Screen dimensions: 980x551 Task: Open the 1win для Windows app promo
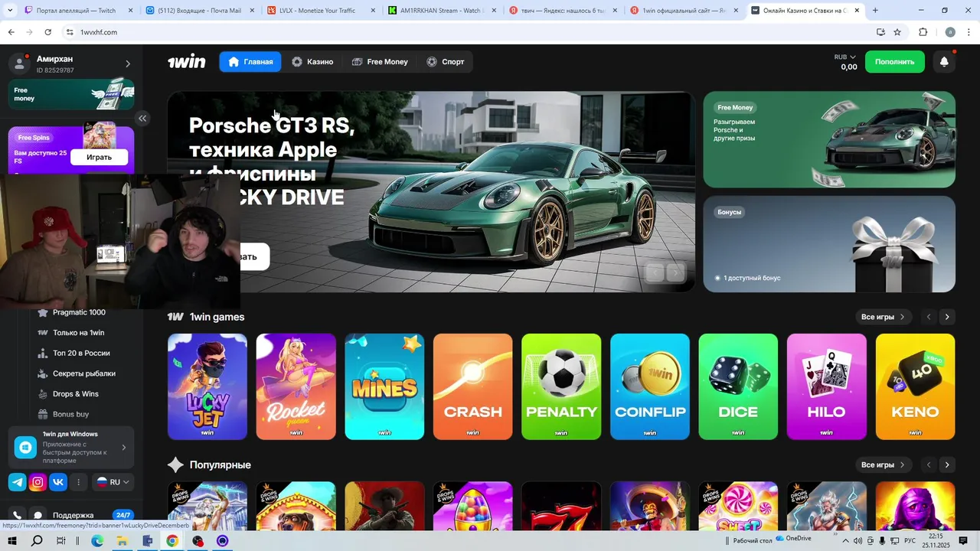pyautogui.click(x=71, y=448)
